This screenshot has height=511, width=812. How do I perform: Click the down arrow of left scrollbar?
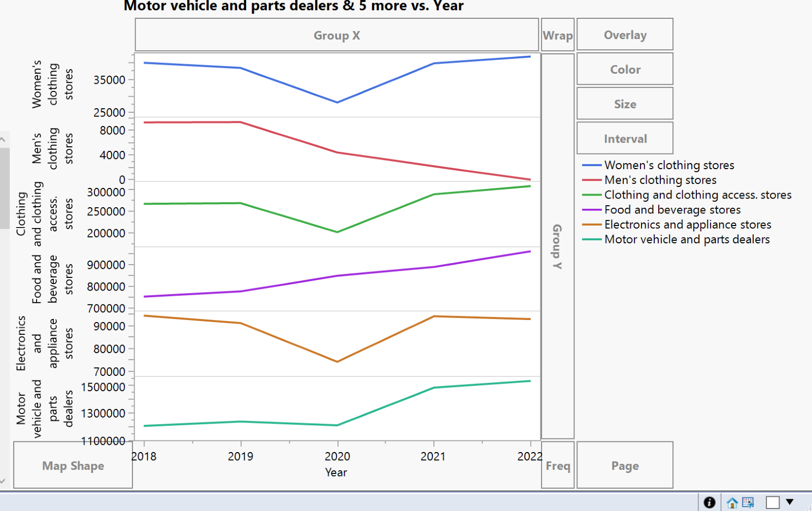point(3,481)
